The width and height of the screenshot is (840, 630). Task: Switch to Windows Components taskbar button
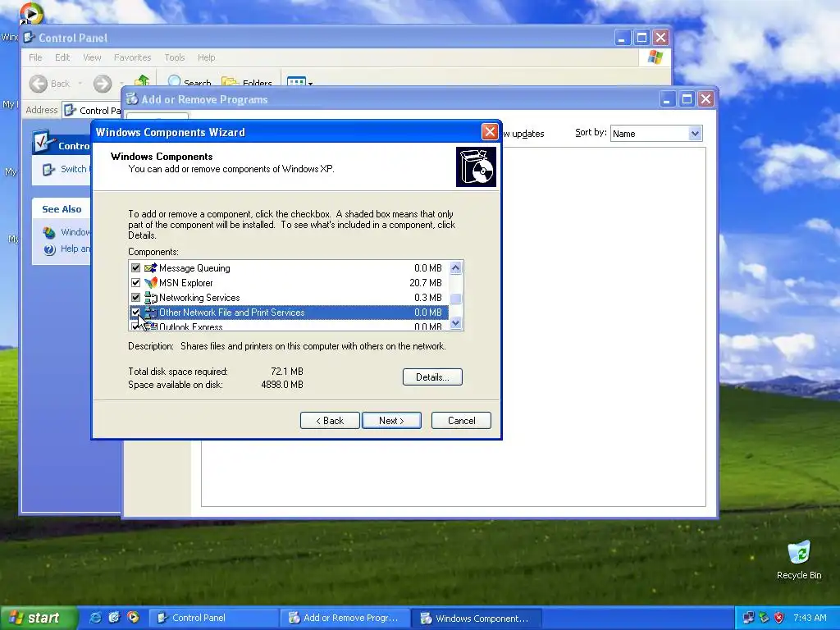477,618
